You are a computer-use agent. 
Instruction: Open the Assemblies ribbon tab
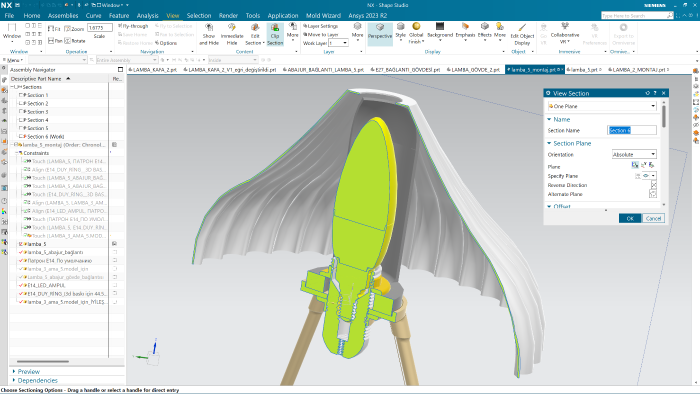(x=63, y=15)
